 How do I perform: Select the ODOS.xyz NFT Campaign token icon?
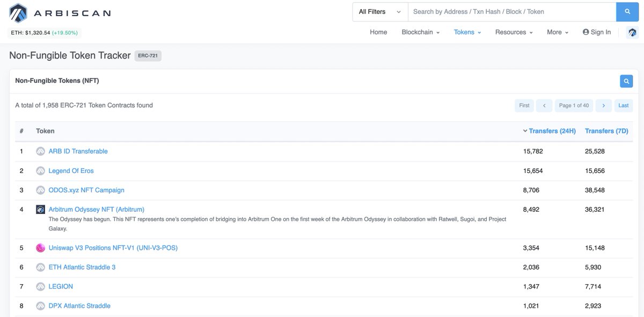(x=40, y=190)
